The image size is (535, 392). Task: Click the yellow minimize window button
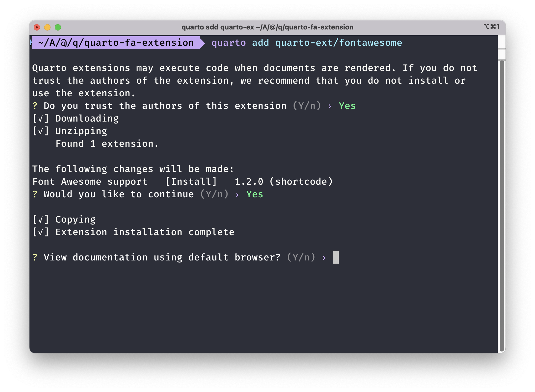point(47,27)
